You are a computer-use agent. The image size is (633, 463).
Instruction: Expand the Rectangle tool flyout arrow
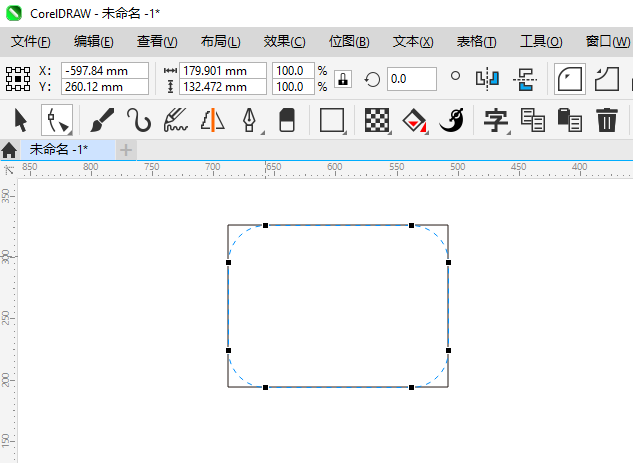click(345, 132)
